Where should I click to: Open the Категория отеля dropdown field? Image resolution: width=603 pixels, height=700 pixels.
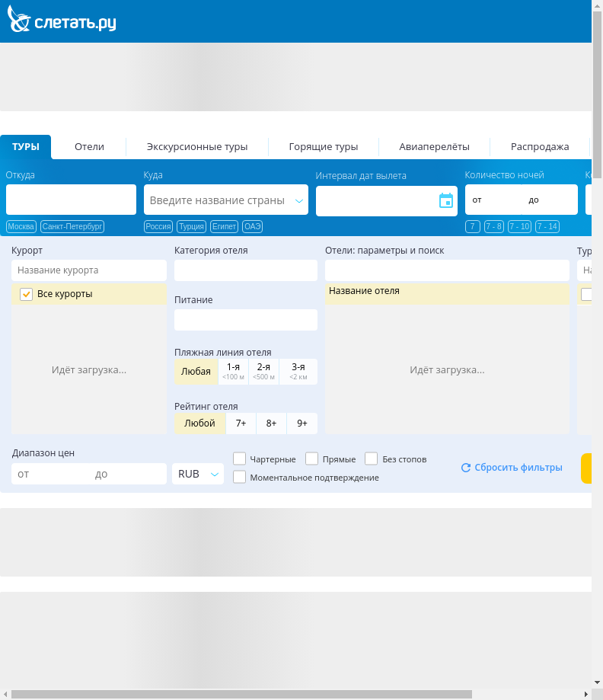(246, 270)
